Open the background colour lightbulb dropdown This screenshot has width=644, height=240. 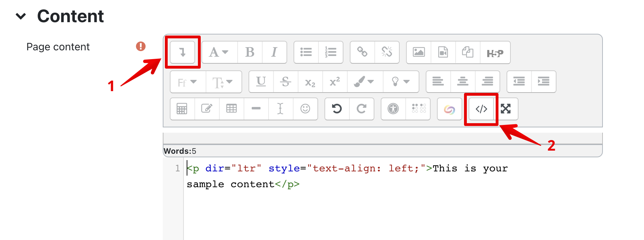point(401,82)
